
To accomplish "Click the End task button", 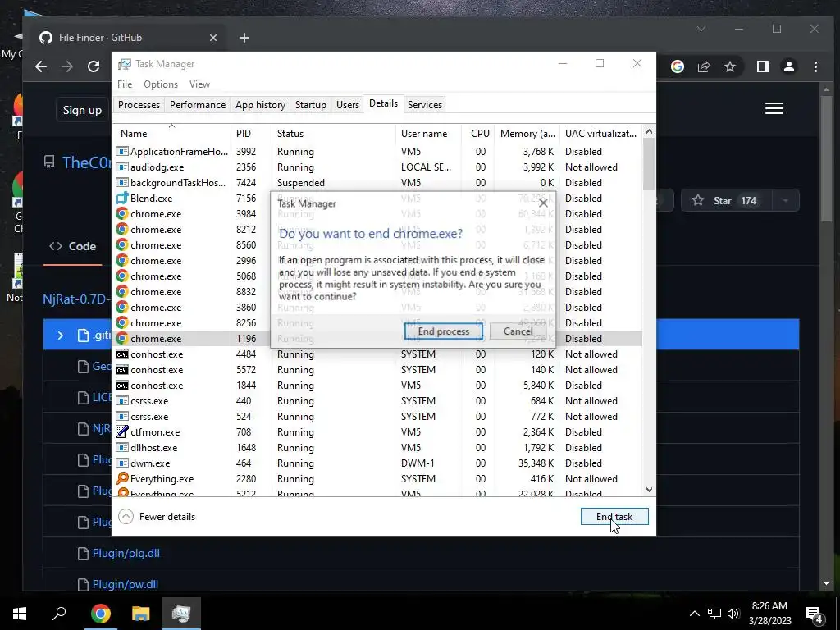I will pos(614,517).
